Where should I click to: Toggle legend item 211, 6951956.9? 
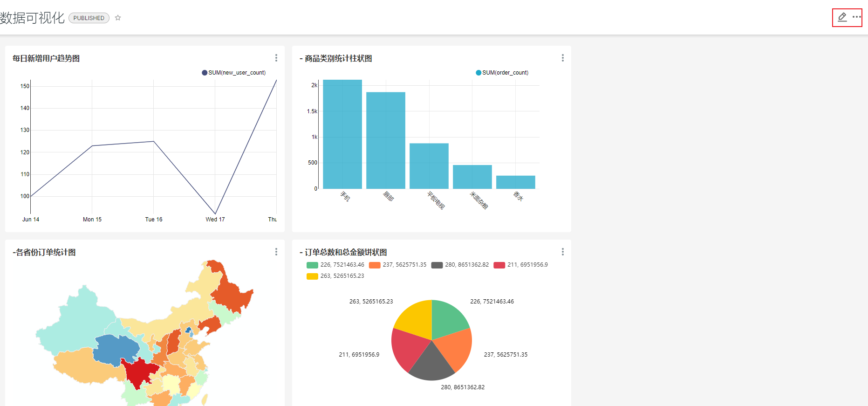click(x=521, y=265)
